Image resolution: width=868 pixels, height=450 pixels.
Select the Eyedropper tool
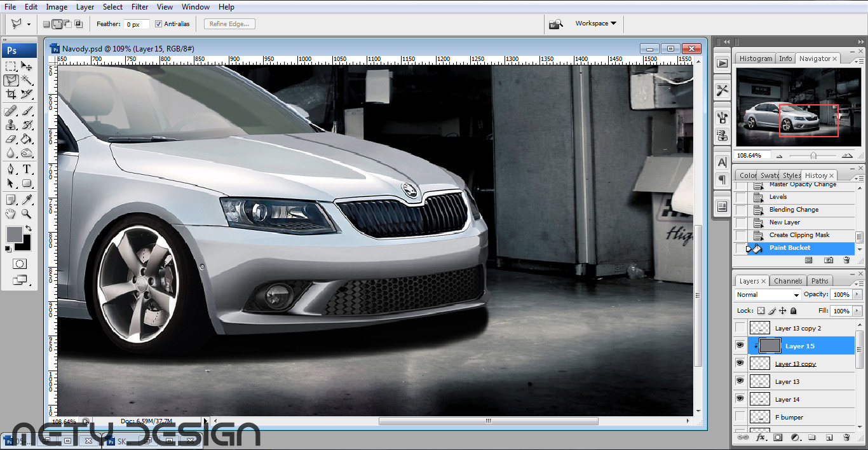pos(27,200)
